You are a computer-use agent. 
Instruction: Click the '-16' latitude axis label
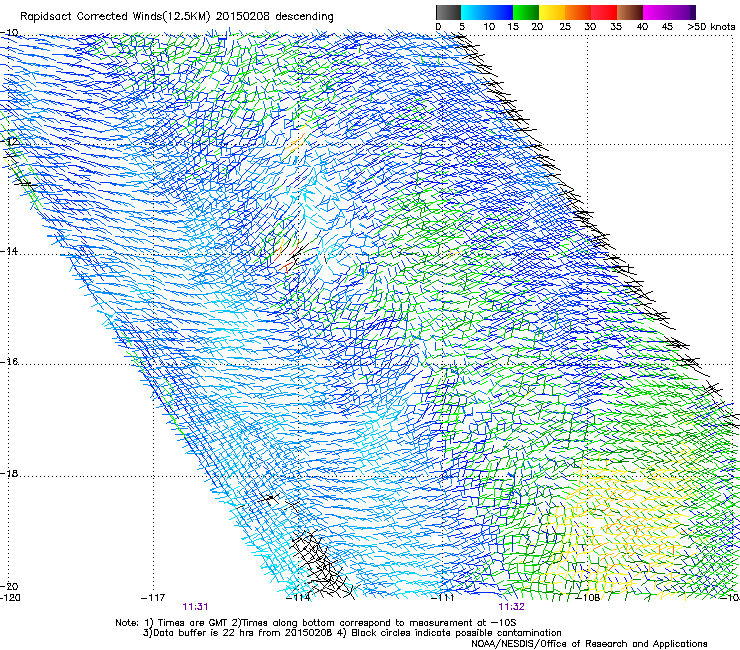[9, 362]
